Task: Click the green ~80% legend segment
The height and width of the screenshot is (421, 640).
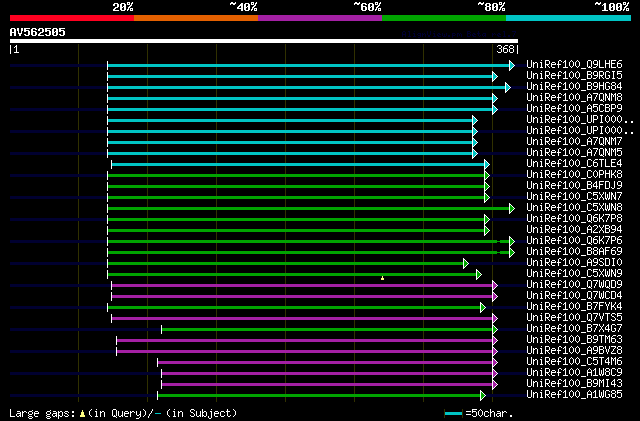Action: pyautogui.click(x=444, y=18)
